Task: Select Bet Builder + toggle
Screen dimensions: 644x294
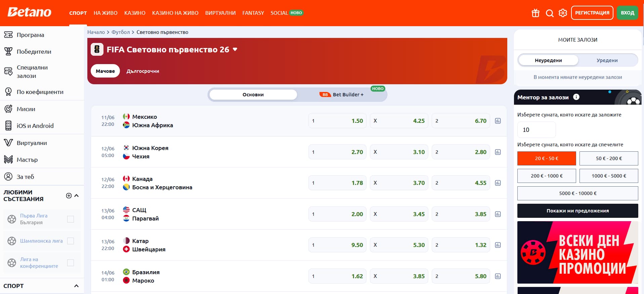Action: pos(342,95)
